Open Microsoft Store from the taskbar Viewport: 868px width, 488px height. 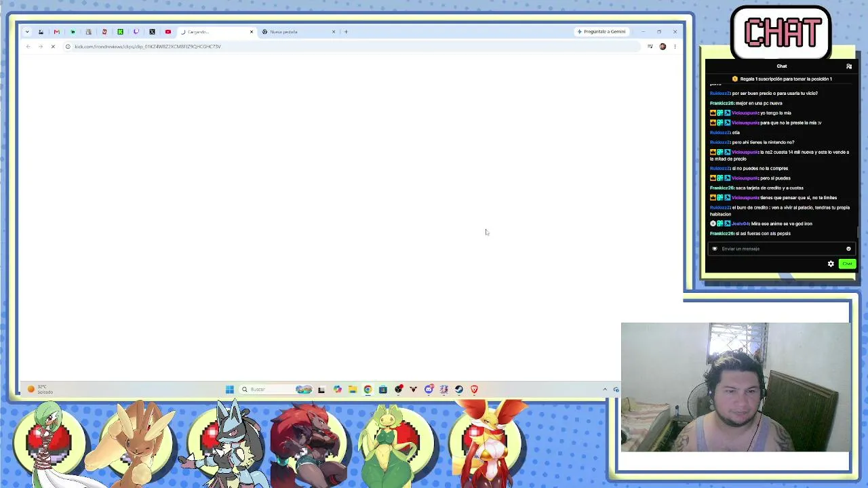point(383,390)
